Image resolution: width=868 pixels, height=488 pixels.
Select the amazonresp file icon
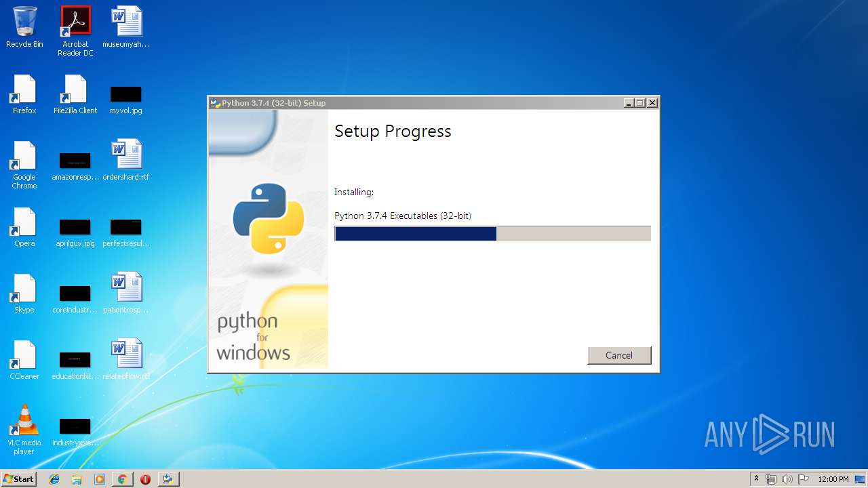[75, 167]
